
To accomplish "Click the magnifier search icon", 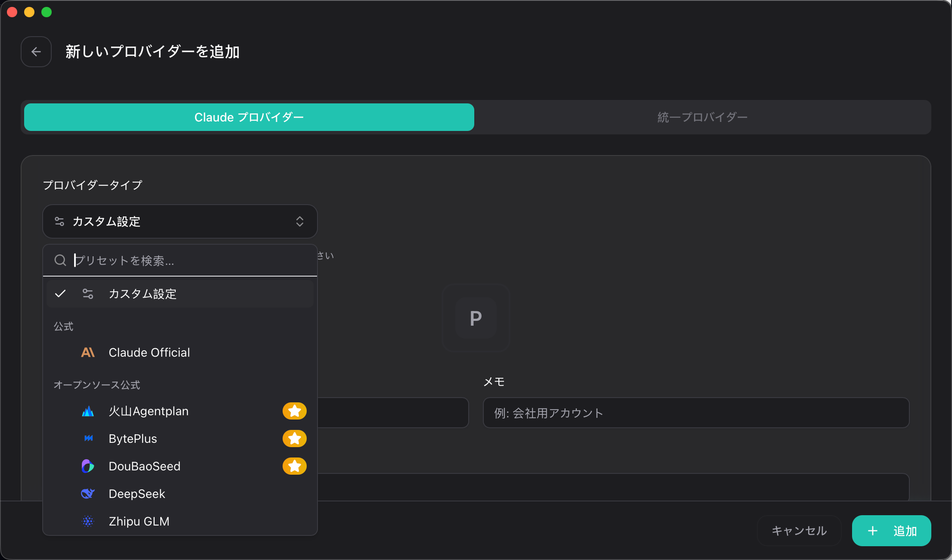I will click(x=60, y=260).
